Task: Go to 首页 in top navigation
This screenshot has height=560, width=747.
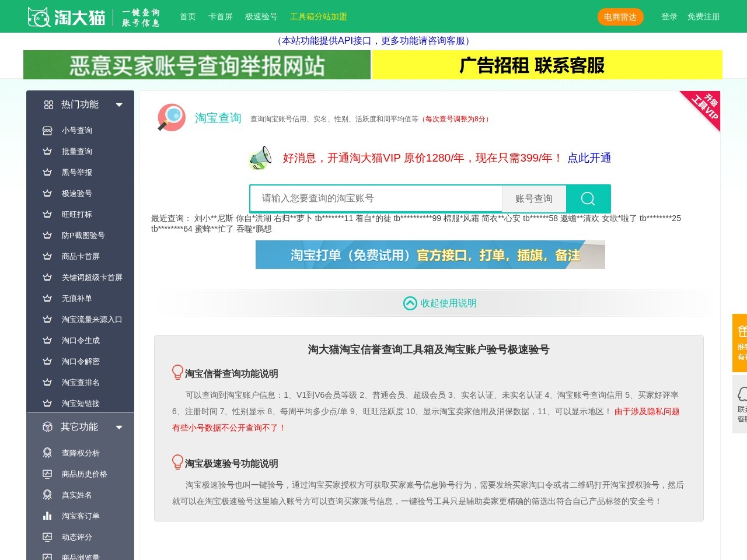Action: tap(188, 17)
